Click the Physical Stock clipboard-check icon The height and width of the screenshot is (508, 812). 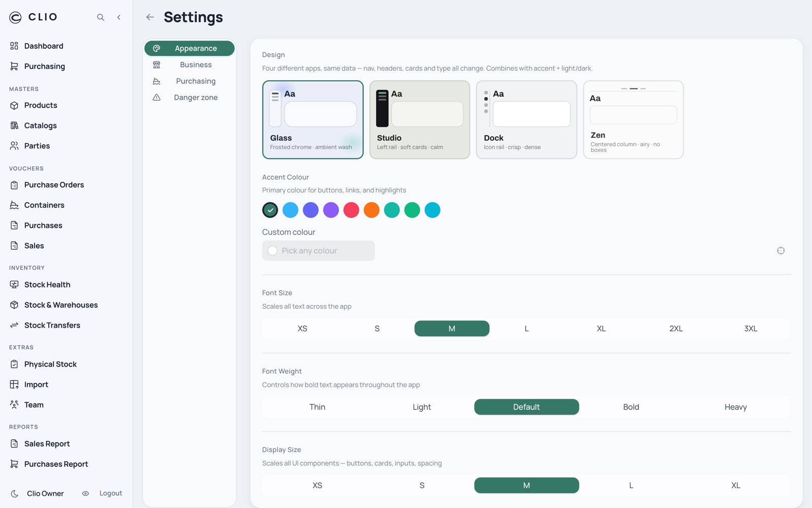[14, 364]
